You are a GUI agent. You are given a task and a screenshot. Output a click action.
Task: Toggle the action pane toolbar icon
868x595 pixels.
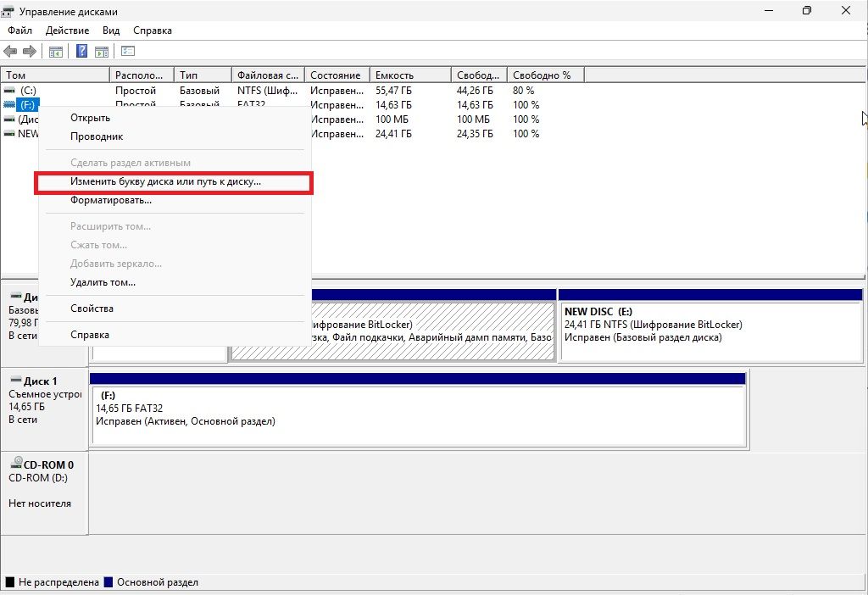(102, 52)
